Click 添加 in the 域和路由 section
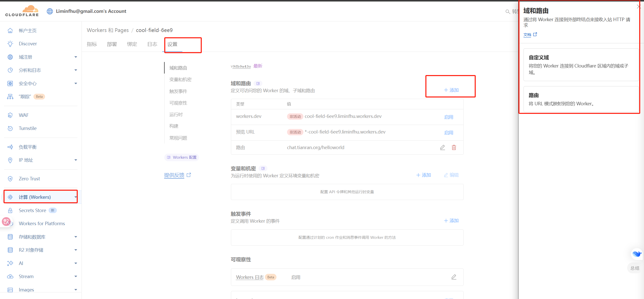Screen dimensions: 644x299 [x=451, y=90]
